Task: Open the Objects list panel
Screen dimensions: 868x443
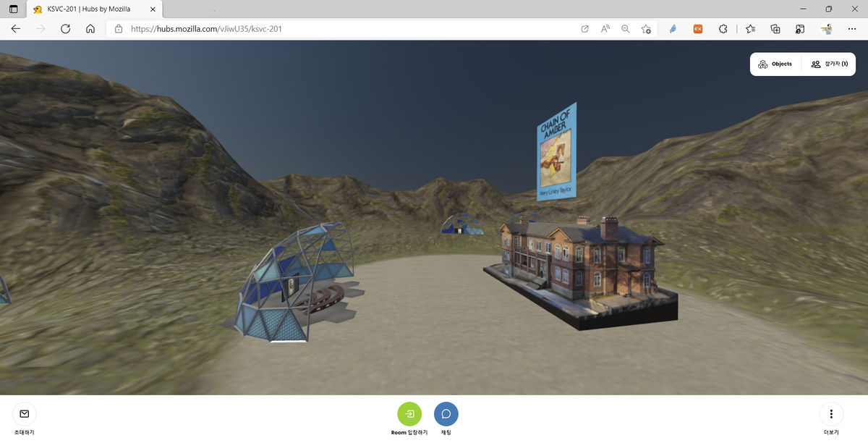Action: pos(775,64)
